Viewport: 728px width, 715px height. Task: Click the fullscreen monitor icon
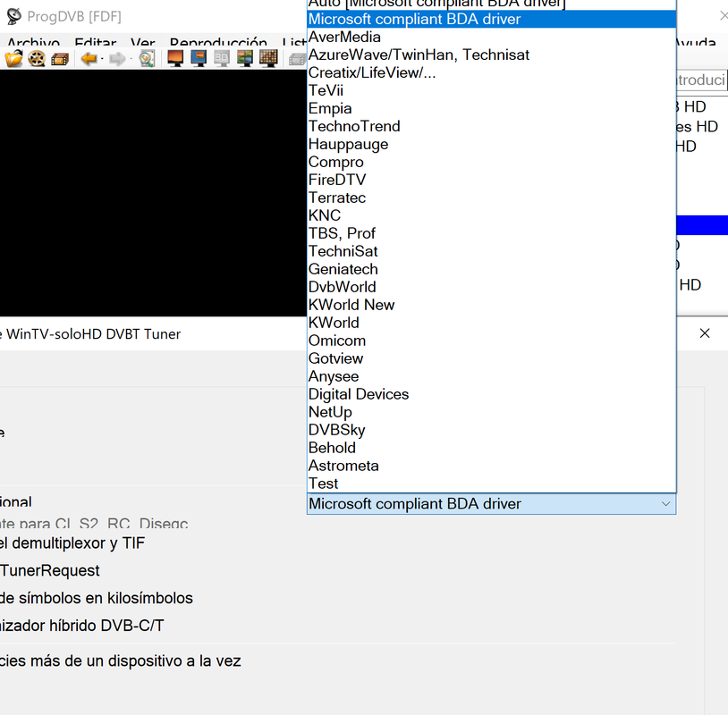(175, 59)
